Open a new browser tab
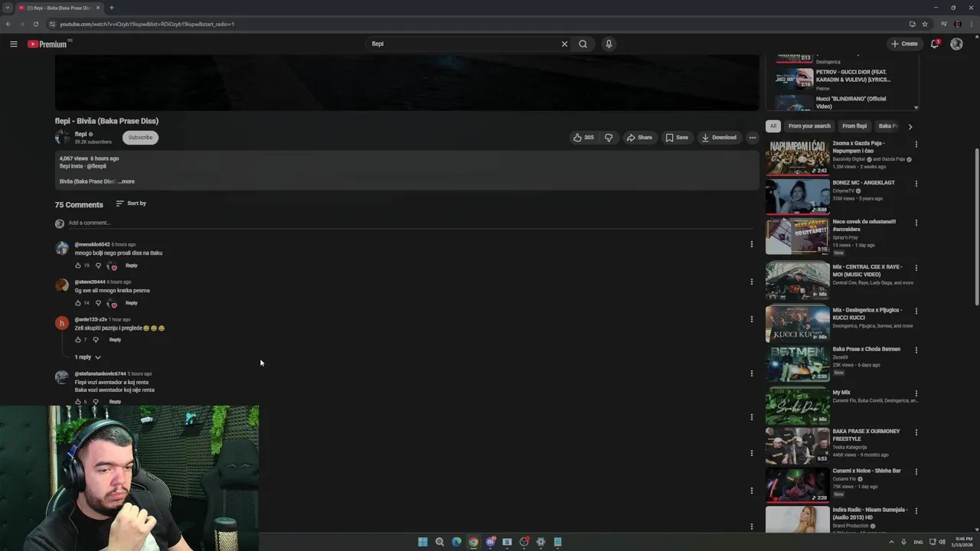The height and width of the screenshot is (551, 980). 111,8
